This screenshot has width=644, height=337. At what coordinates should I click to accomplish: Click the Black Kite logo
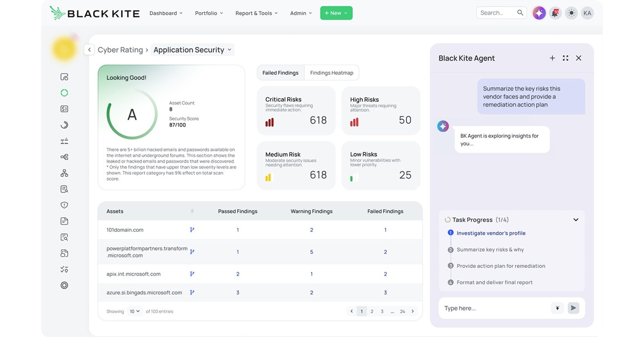click(x=94, y=13)
